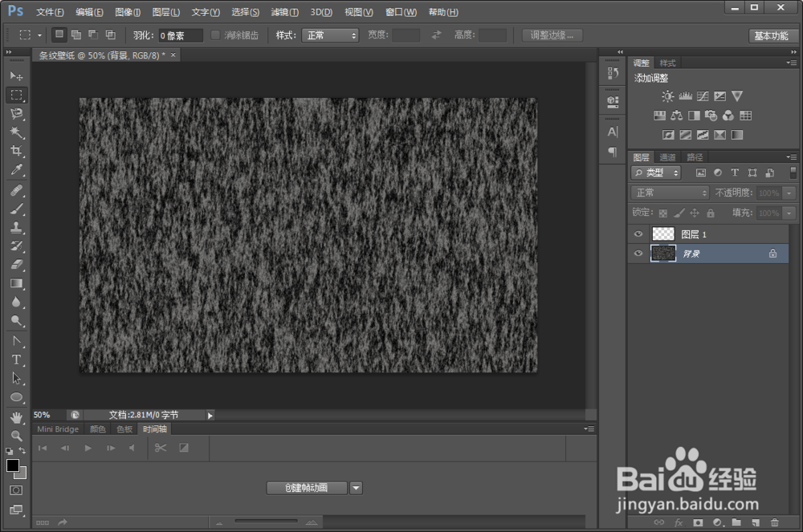
Task: Enable intersect with selection mode
Action: click(x=111, y=35)
